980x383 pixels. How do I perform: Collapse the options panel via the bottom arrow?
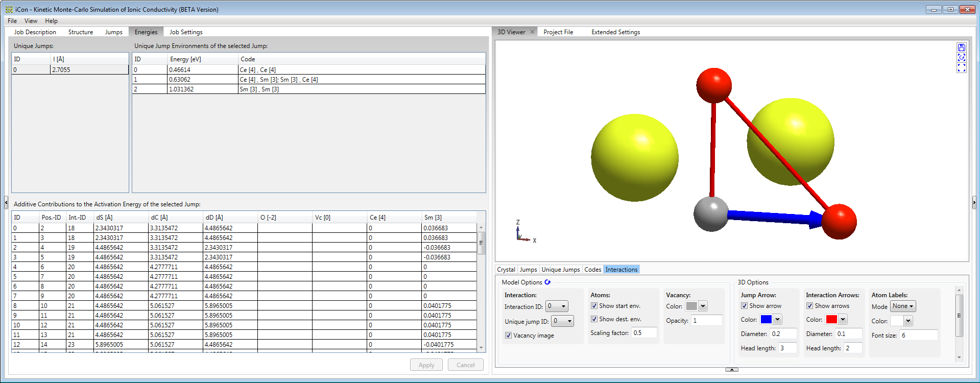[x=731, y=370]
